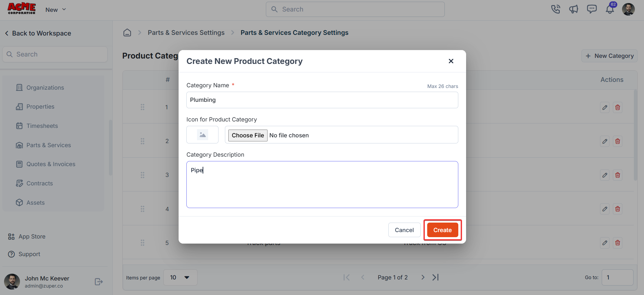Delete the category in row 5
The width and height of the screenshot is (644, 295).
click(618, 243)
